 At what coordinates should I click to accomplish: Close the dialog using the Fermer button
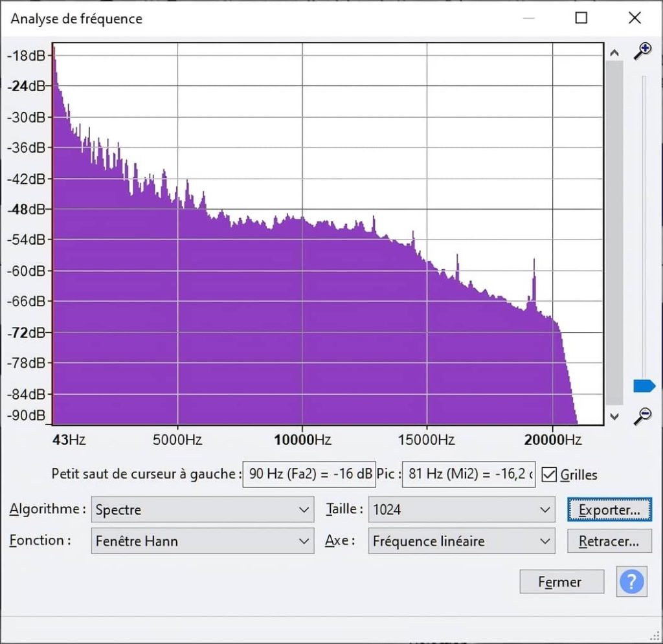pyautogui.click(x=561, y=581)
